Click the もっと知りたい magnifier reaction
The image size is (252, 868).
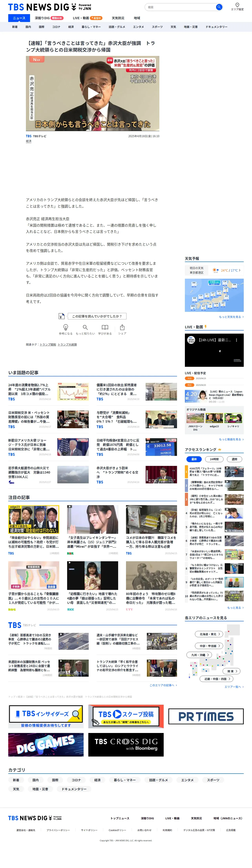click(x=85, y=329)
